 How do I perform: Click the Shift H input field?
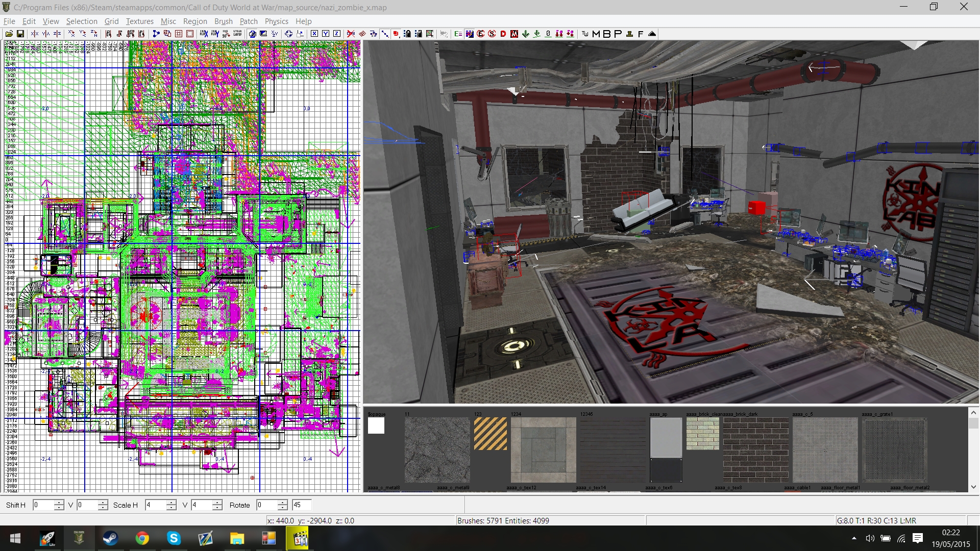tap(43, 505)
